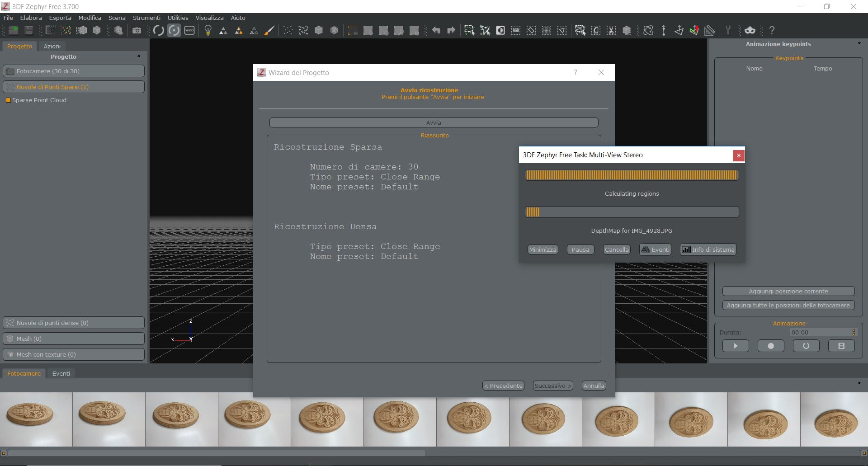Click the Avvia bar in the wizard

[434, 122]
